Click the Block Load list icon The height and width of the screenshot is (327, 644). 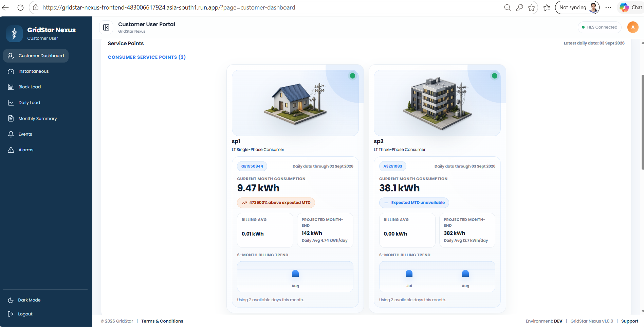(11, 87)
